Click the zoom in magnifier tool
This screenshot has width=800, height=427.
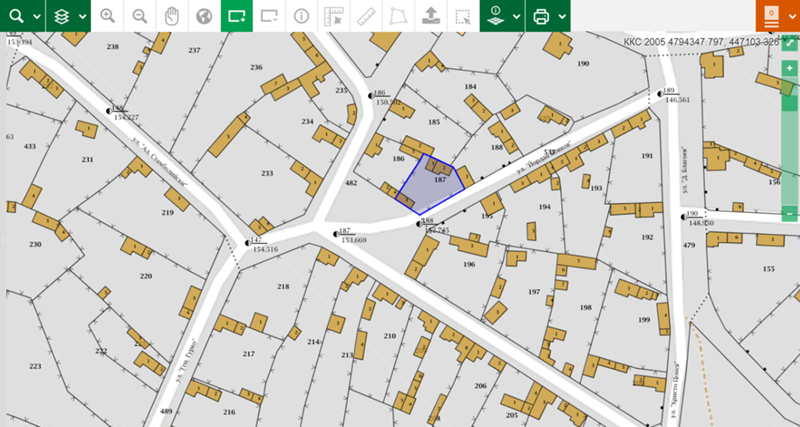pos(108,16)
